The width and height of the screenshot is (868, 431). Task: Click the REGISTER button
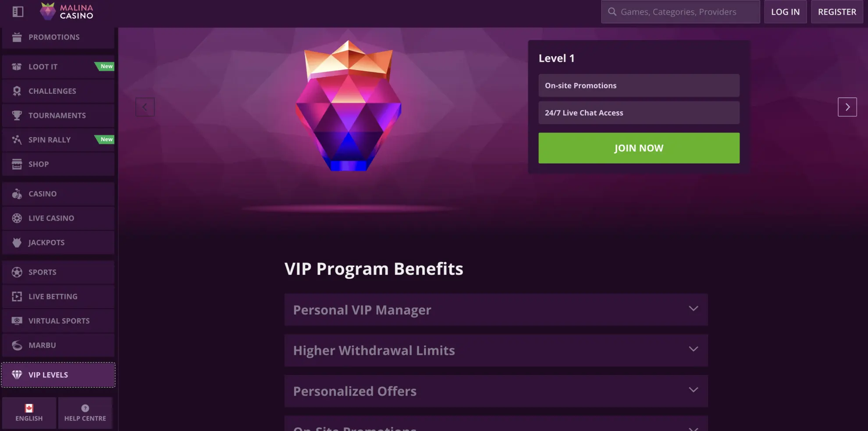click(837, 12)
